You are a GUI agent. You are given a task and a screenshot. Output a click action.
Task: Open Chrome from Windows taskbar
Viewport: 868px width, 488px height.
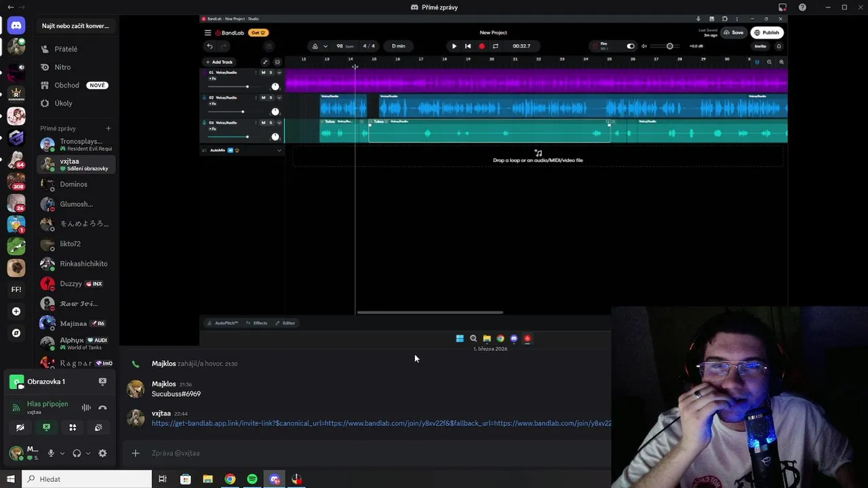click(230, 479)
